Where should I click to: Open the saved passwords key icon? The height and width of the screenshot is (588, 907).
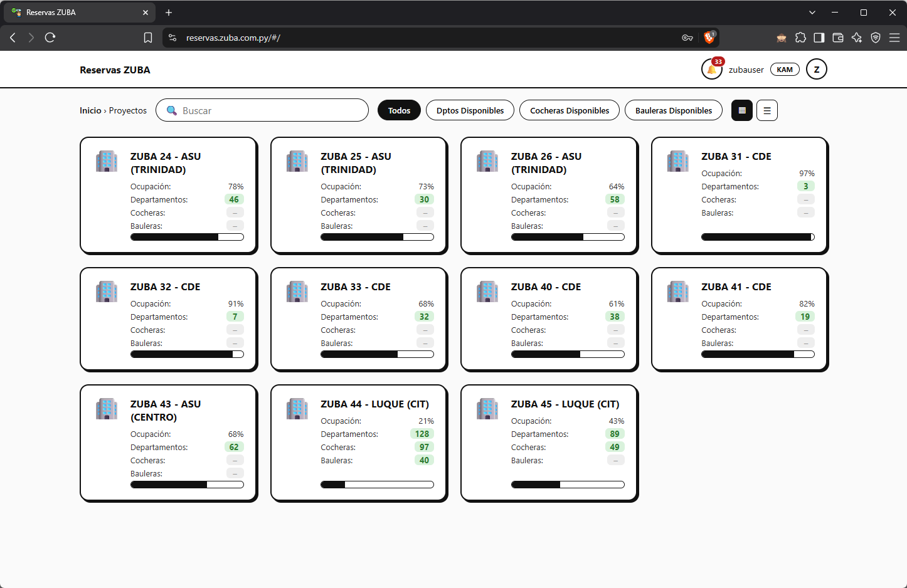point(687,38)
